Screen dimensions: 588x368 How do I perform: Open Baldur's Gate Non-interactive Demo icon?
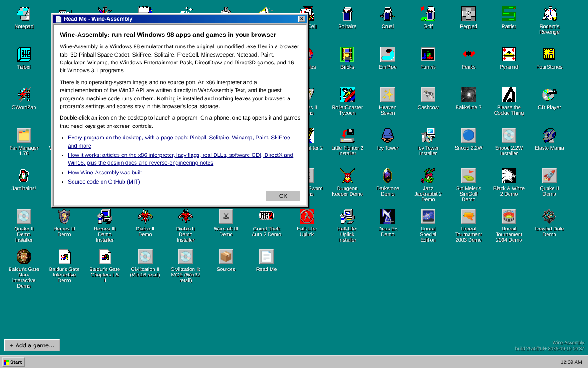click(24, 257)
